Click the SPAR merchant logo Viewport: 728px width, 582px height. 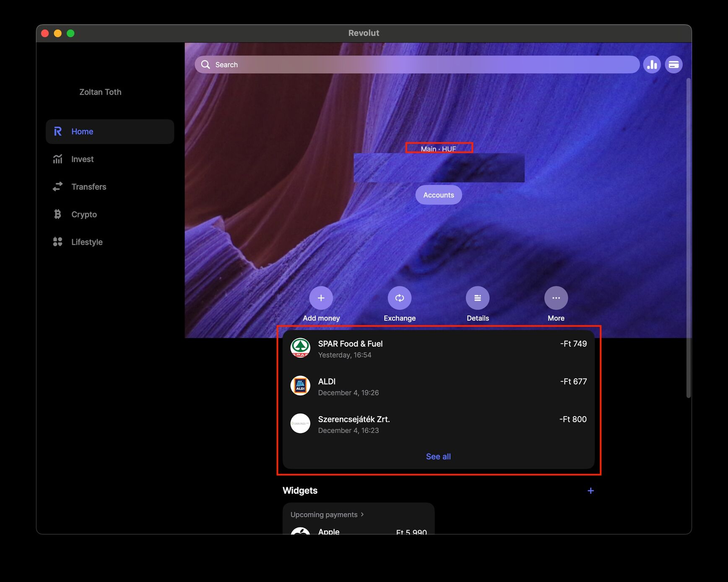(x=300, y=348)
